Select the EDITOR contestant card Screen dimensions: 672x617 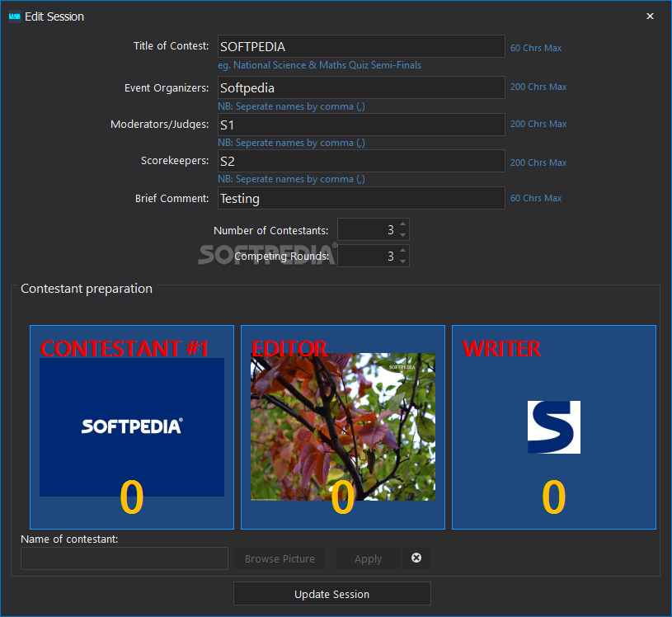343,427
